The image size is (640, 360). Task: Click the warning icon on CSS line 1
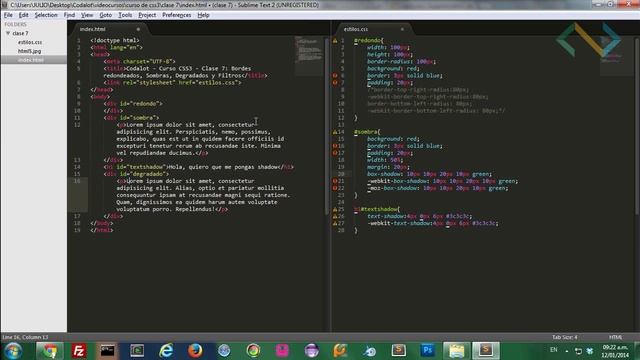point(335,40)
